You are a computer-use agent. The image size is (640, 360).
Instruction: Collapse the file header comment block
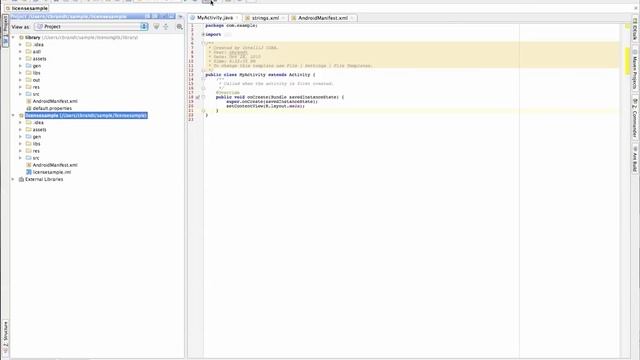[x=203, y=43]
